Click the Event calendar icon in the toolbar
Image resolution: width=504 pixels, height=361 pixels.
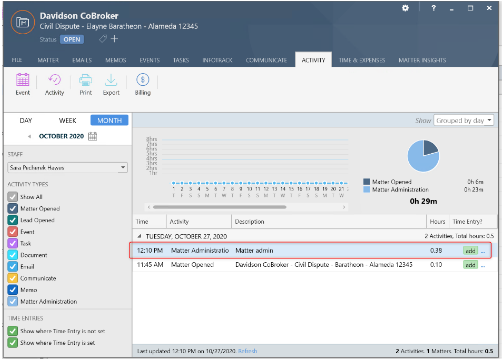pos(22,80)
